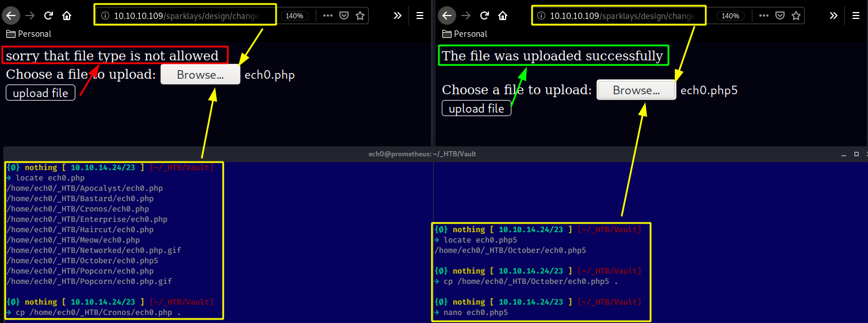Open page actions (…) in the 'uploaded successfully' browser
This screenshot has width=868, height=323.
coord(764,16)
